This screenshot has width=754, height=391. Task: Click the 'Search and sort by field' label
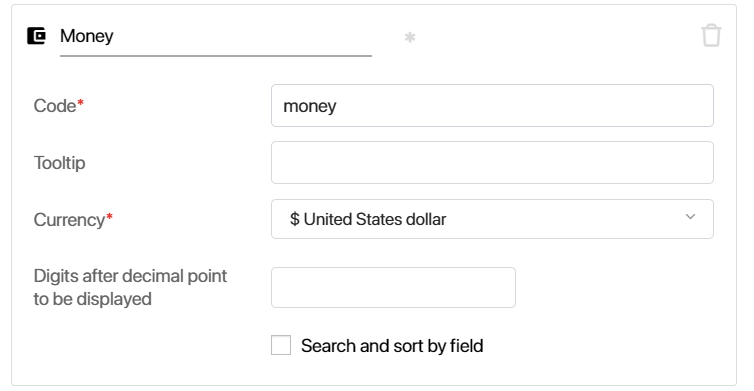pos(392,346)
